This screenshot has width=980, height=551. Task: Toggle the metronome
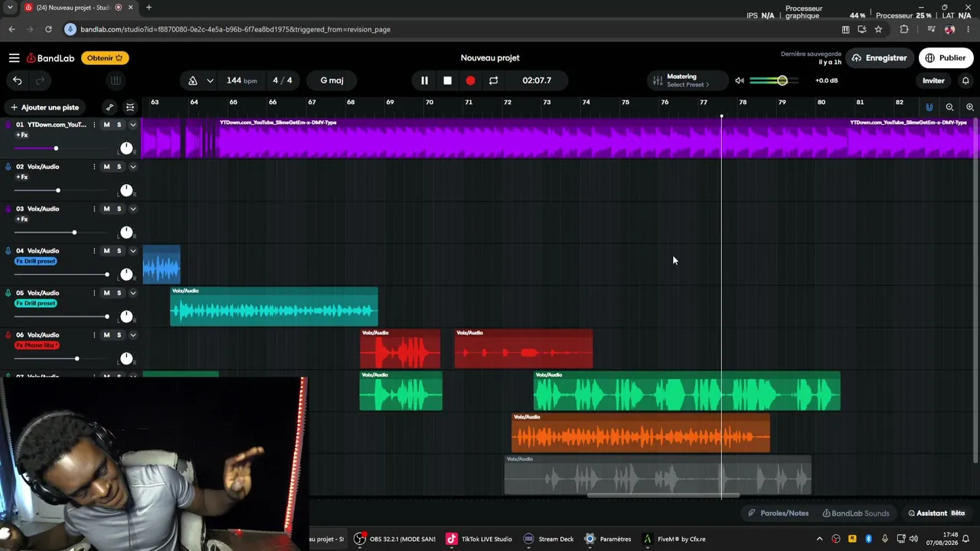coord(193,80)
